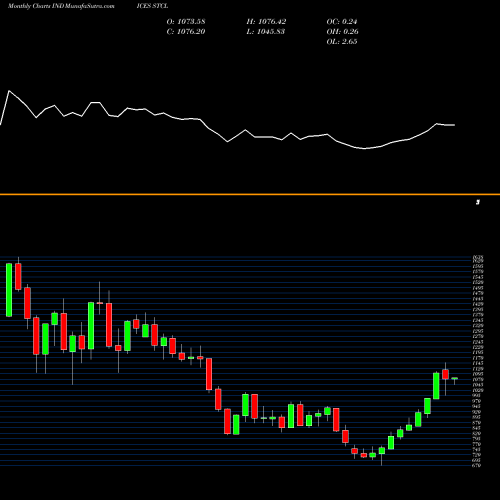The image size is (500, 500).
Task: Select the open value 'O: 1073.58'
Action: pyautogui.click(x=186, y=22)
